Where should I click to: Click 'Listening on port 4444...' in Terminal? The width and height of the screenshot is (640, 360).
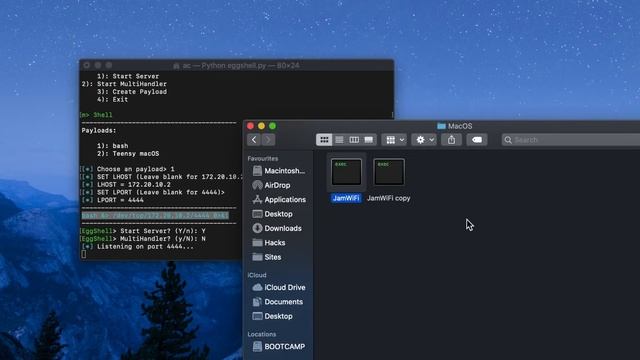coord(145,247)
